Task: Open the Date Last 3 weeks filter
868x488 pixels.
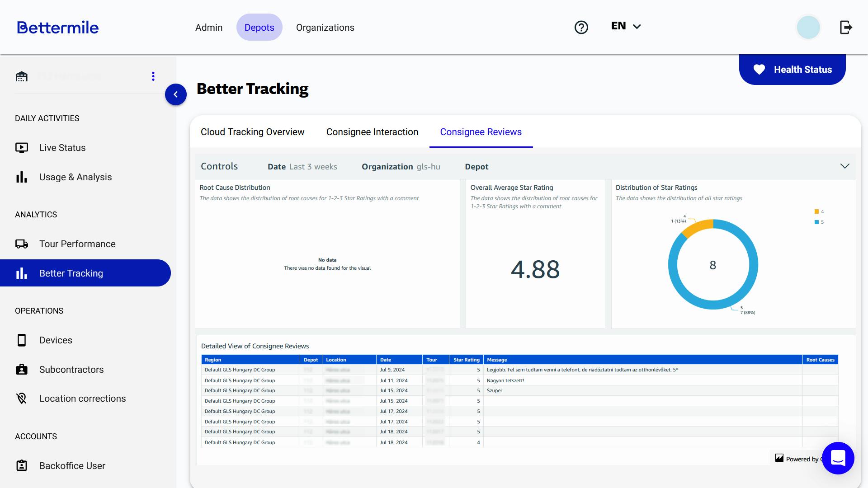Action: coord(302,167)
